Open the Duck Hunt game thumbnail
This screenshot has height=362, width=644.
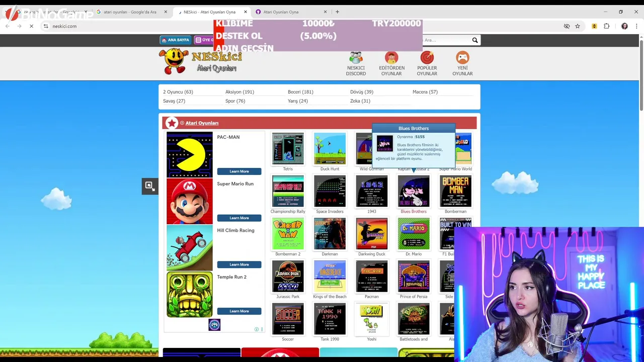[x=330, y=149]
